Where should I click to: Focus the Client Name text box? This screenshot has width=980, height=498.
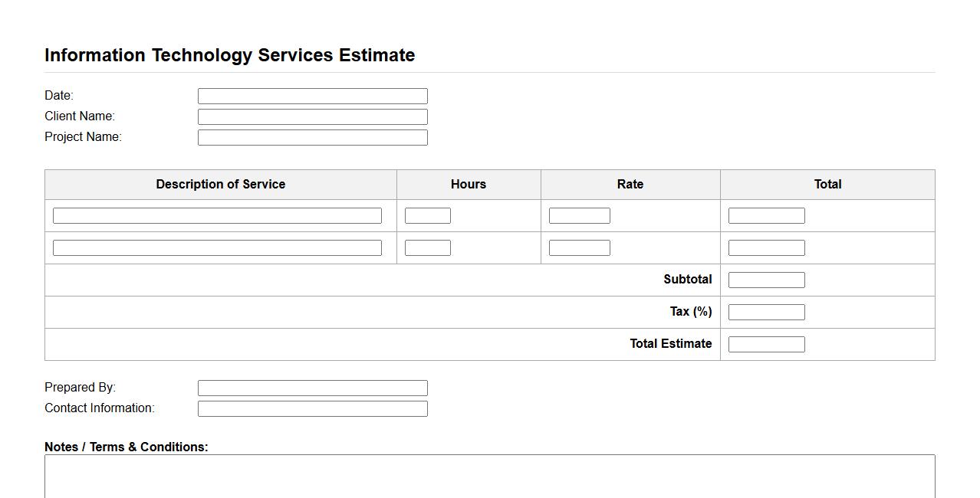point(312,116)
